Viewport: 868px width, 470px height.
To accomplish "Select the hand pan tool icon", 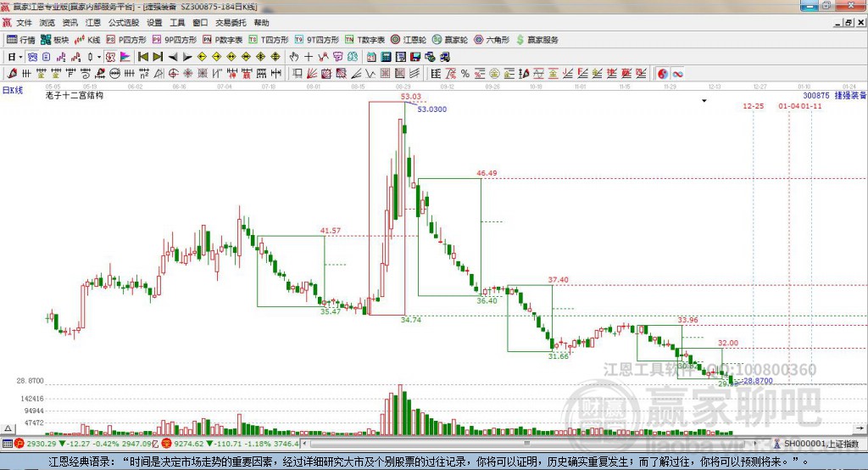I will point(294,57).
